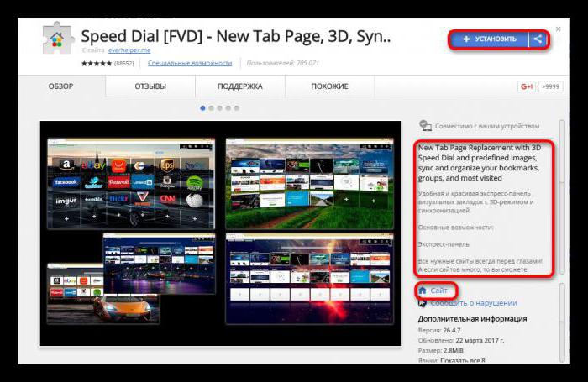Switch to the Похожие tab
The image size is (588, 382).
329,86
